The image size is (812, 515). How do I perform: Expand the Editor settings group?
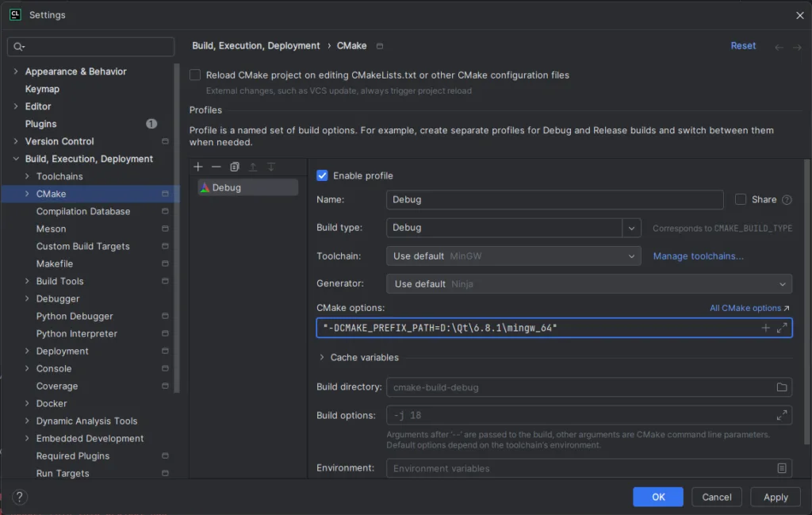16,106
